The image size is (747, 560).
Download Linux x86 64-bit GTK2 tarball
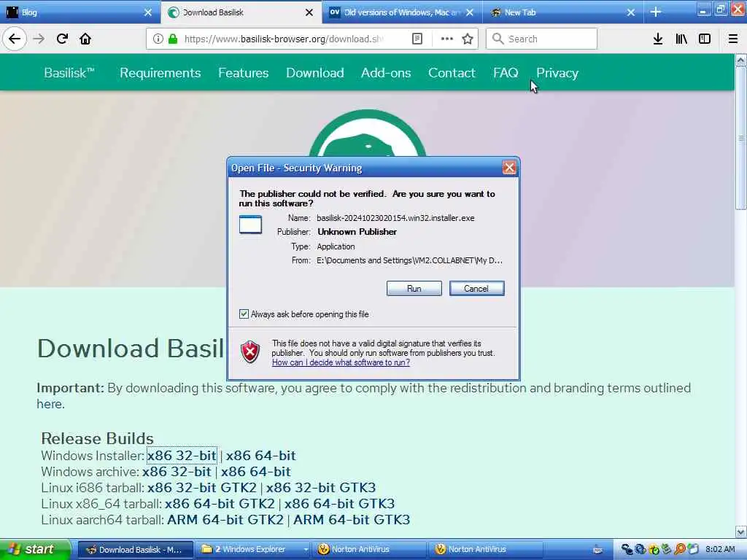pyautogui.click(x=220, y=503)
